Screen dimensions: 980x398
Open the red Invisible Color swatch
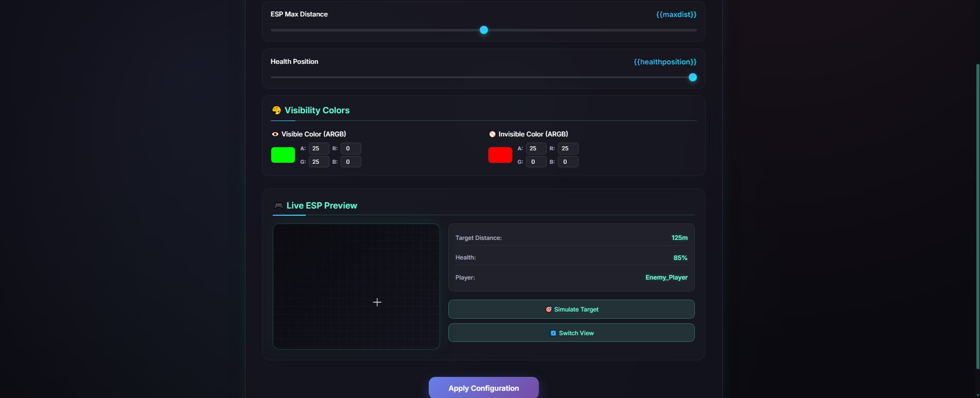coord(500,155)
